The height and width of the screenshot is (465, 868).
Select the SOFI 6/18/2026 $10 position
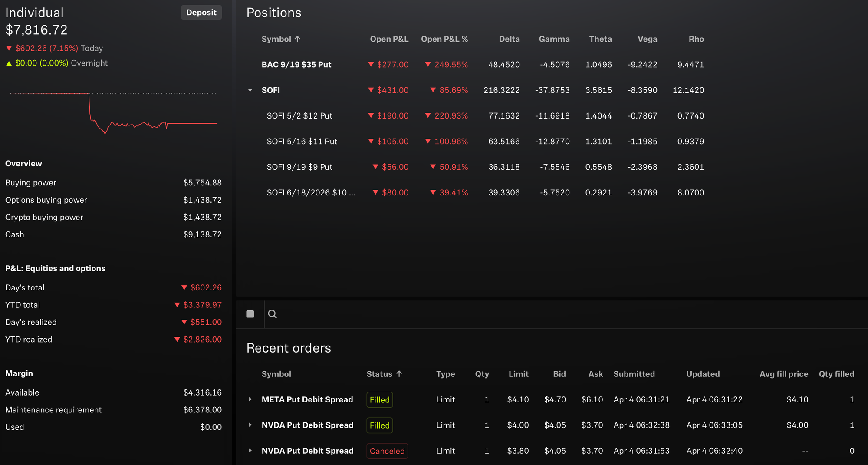(x=311, y=193)
